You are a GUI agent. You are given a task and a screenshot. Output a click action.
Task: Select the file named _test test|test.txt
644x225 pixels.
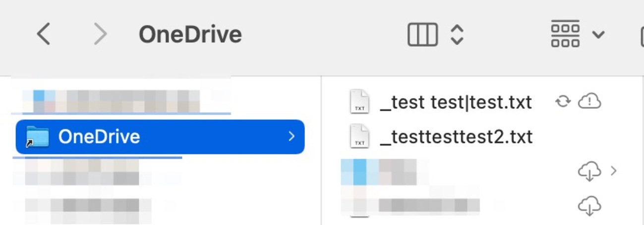(456, 102)
